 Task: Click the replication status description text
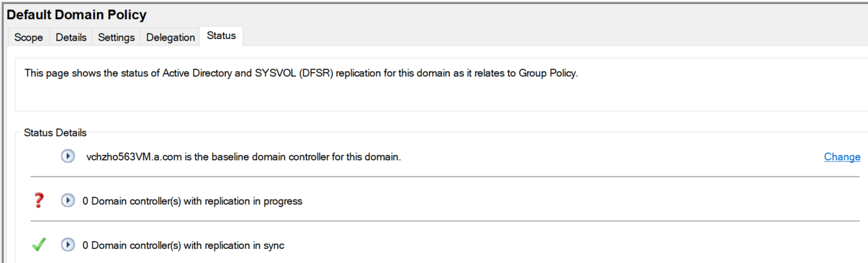pos(301,73)
